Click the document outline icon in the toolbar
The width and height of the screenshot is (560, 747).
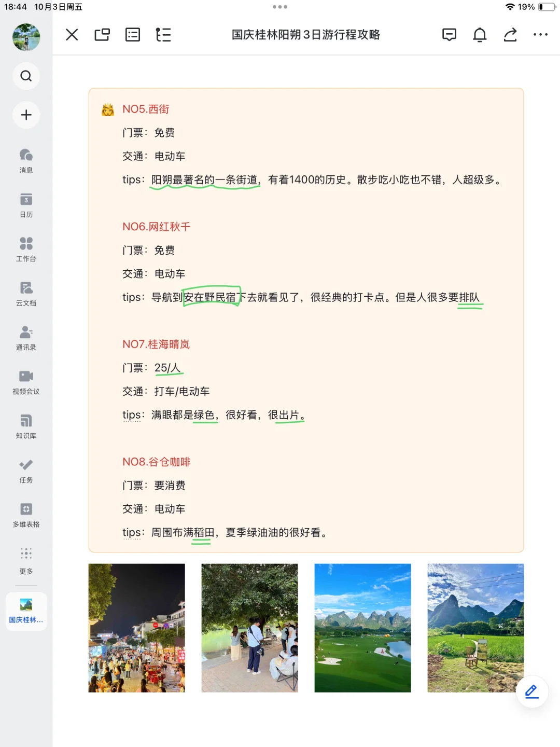[x=163, y=35]
